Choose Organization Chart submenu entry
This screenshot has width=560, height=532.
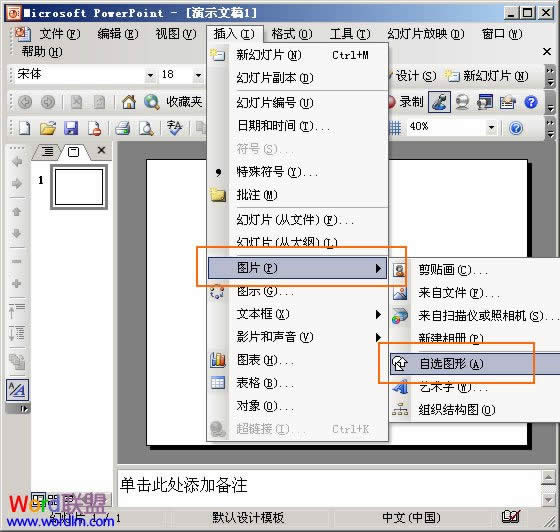pyautogui.click(x=475, y=410)
